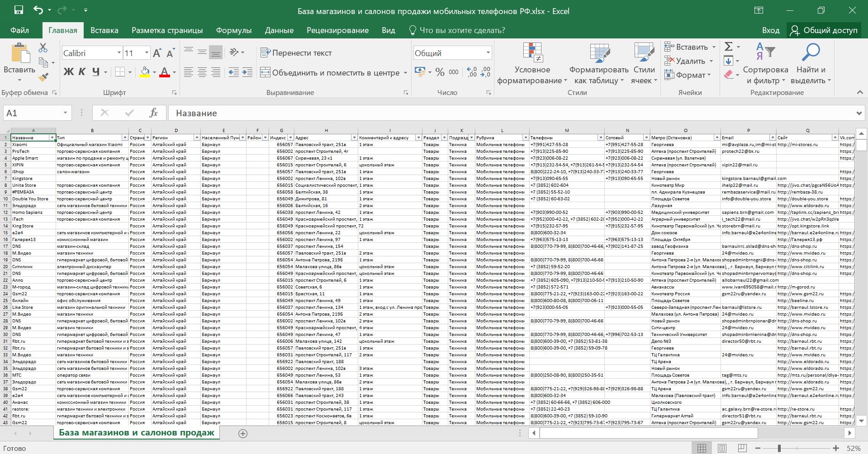This screenshot has width=868, height=454.
Task: Switch to the Вставка ribbon tab
Action: (x=104, y=30)
